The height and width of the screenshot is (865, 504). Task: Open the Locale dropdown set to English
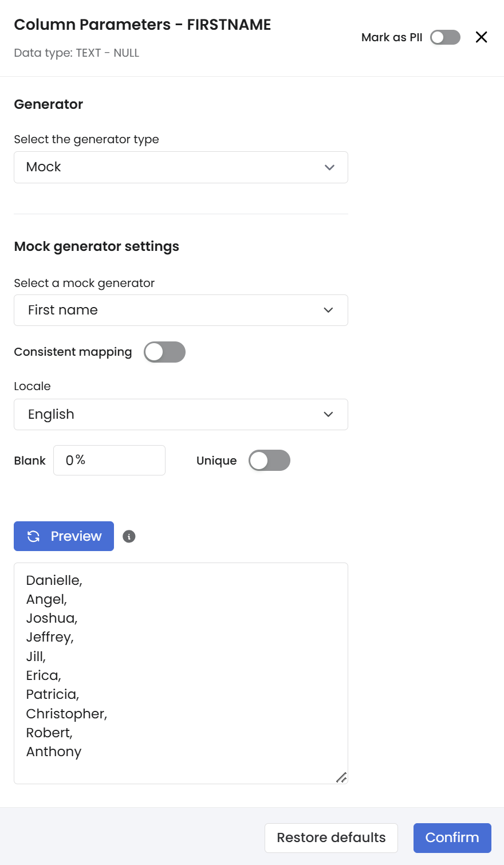(180, 415)
